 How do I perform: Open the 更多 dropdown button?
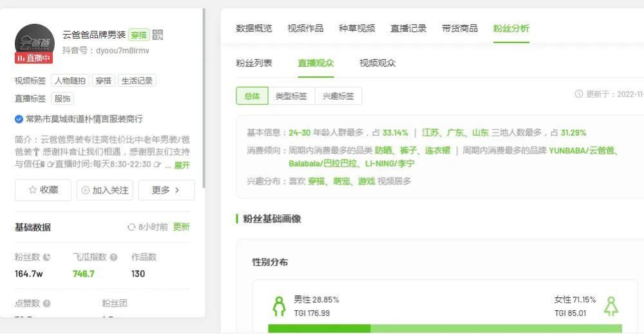click(166, 190)
